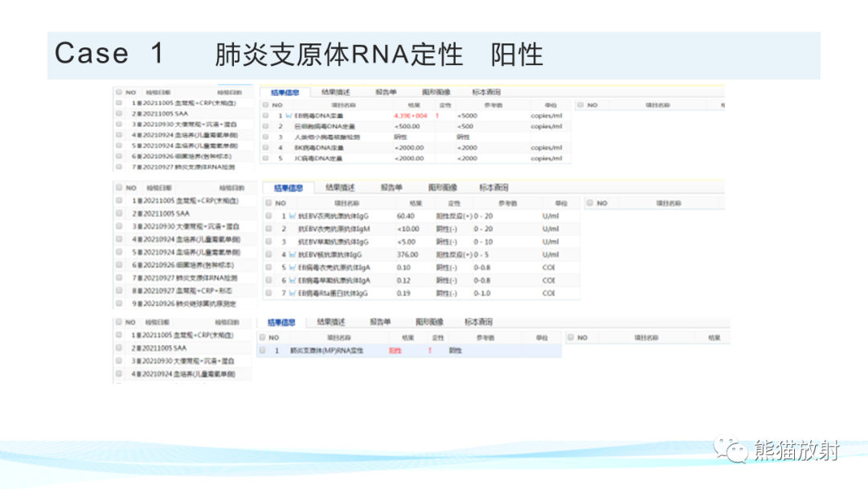Click the red up-arrow flag in the EB病毒DNA定量 row
868x489 pixels.
pyautogui.click(x=437, y=116)
